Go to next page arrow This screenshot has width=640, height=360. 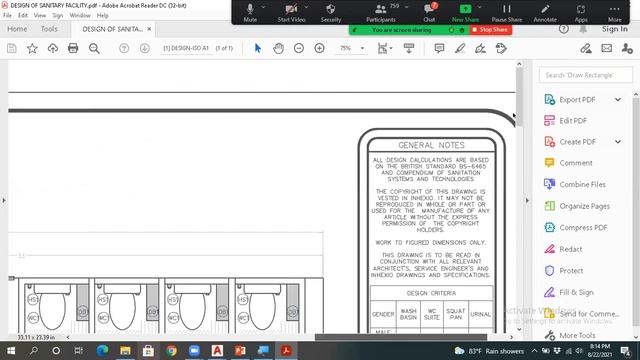[x=144, y=49]
